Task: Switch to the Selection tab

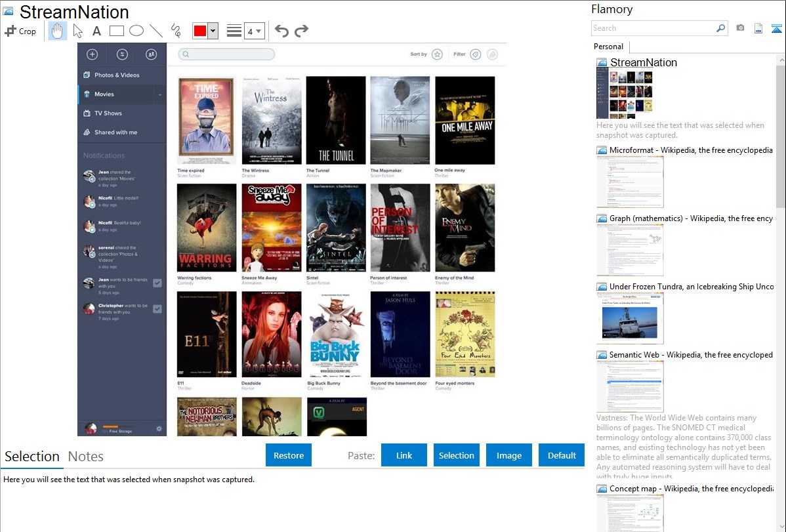Action: click(32, 457)
